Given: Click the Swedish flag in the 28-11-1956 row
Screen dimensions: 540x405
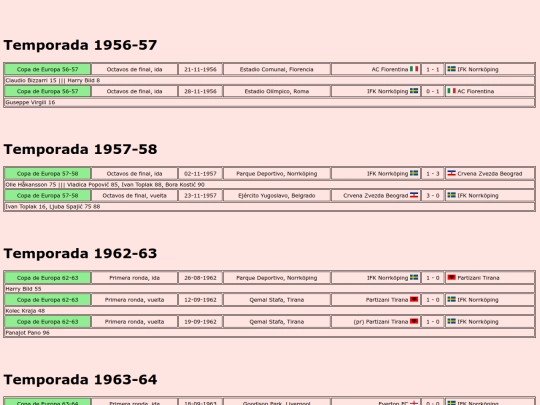Looking at the screenshot, I should [x=414, y=91].
